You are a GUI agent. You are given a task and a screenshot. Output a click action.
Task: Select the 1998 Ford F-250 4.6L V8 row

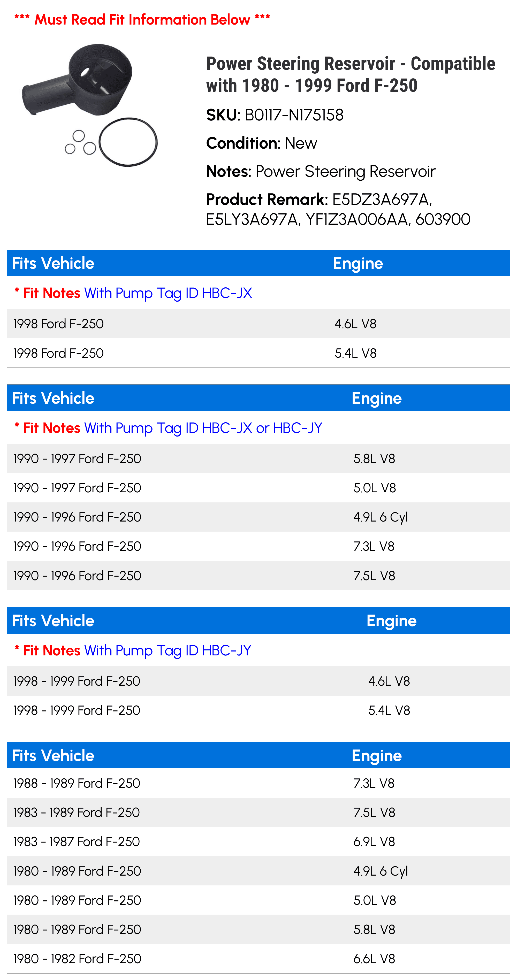258,324
